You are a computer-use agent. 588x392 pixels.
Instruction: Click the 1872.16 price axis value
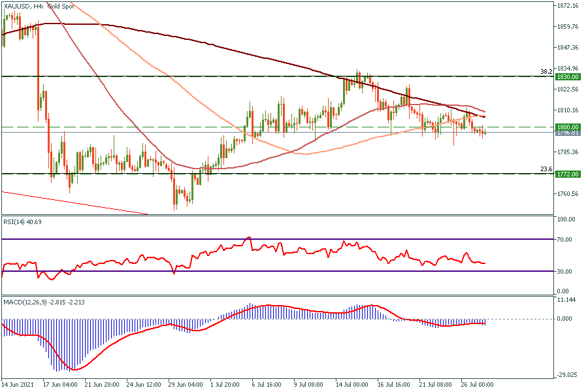(x=566, y=6)
